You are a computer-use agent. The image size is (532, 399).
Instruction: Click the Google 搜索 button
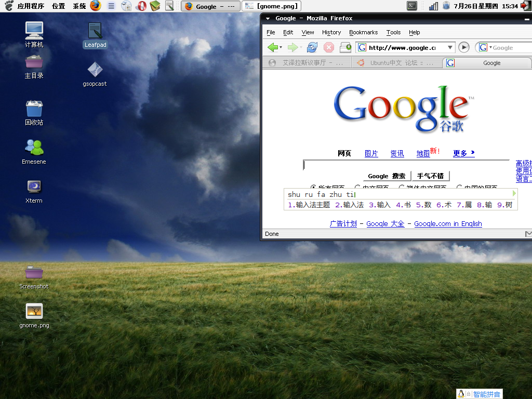(x=387, y=176)
